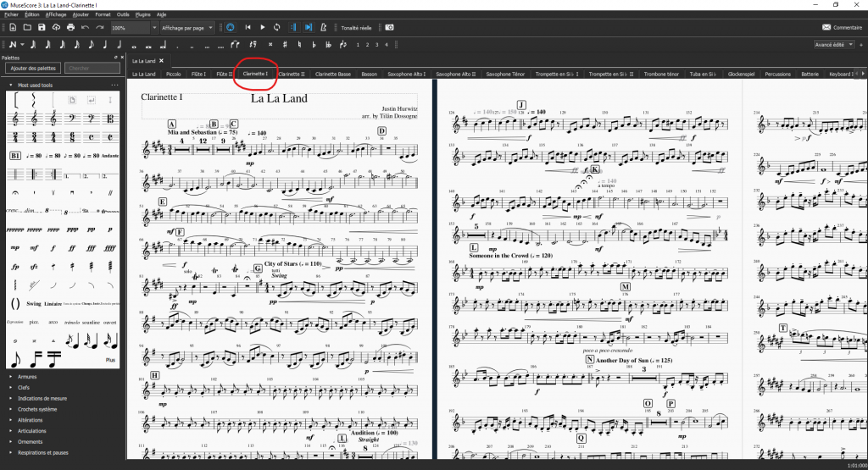The width and height of the screenshot is (868, 470).
Task: Toggle the augmentation dot
Action: tap(177, 46)
